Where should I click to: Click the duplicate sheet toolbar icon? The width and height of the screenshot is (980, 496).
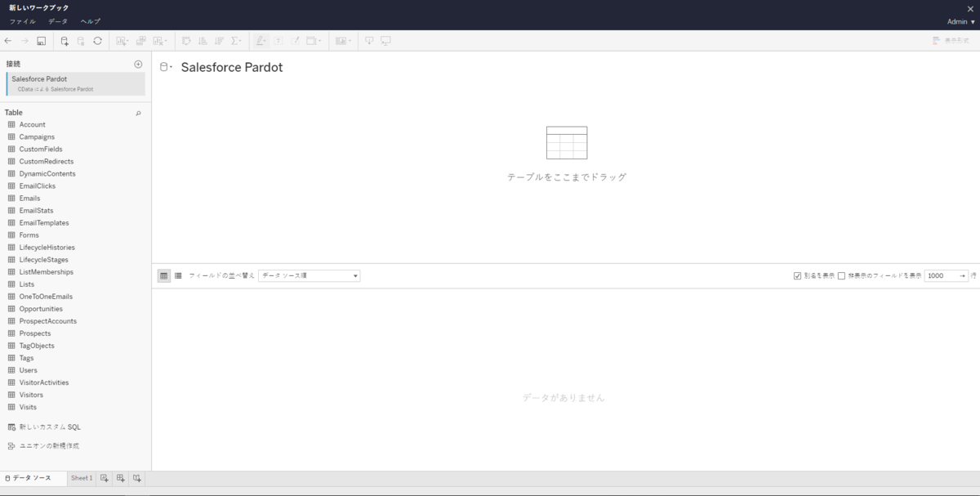(140, 41)
